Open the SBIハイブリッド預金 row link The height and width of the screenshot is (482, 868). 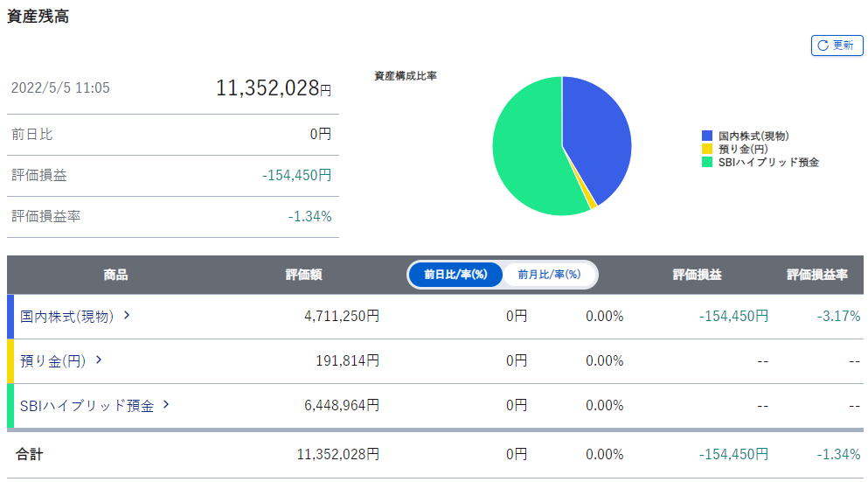[87, 406]
